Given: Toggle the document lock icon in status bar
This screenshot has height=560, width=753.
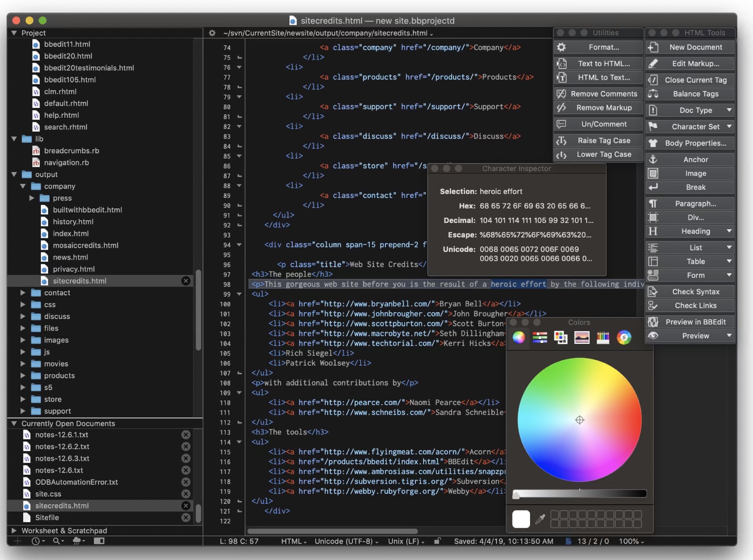Looking at the screenshot, I should pos(437,541).
